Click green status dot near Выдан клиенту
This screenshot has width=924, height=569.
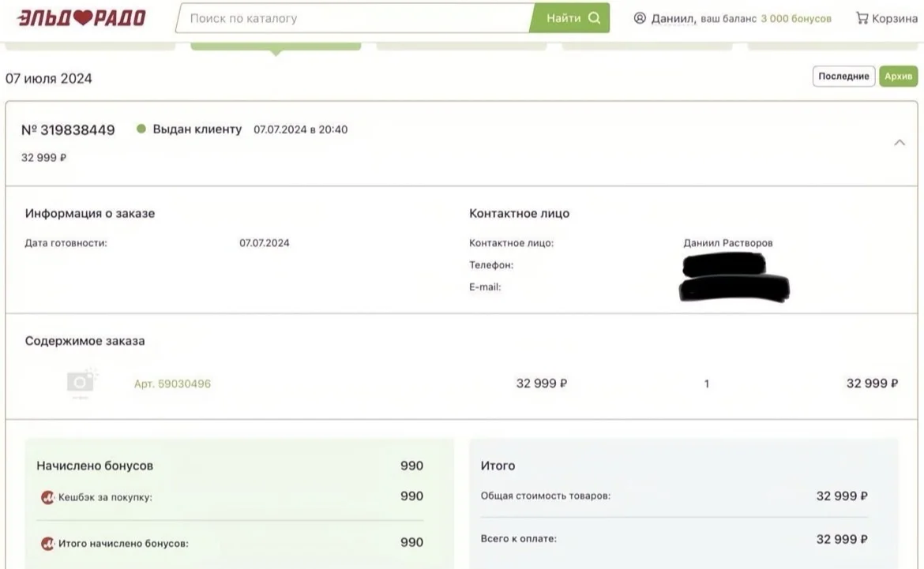[141, 129]
